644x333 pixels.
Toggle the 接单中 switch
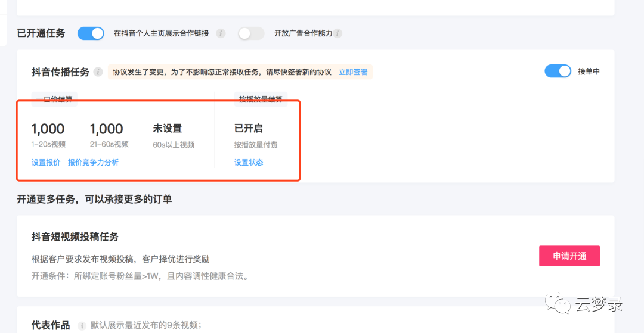558,71
